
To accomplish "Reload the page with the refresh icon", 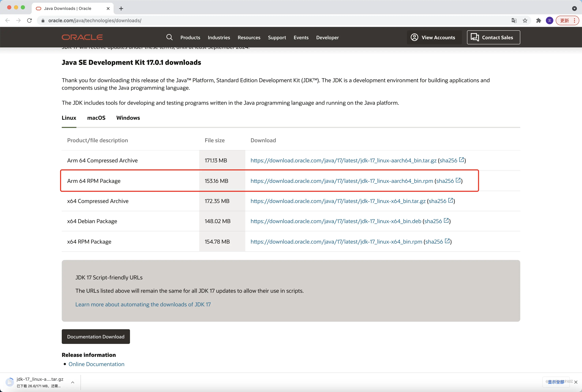I will pos(30,20).
